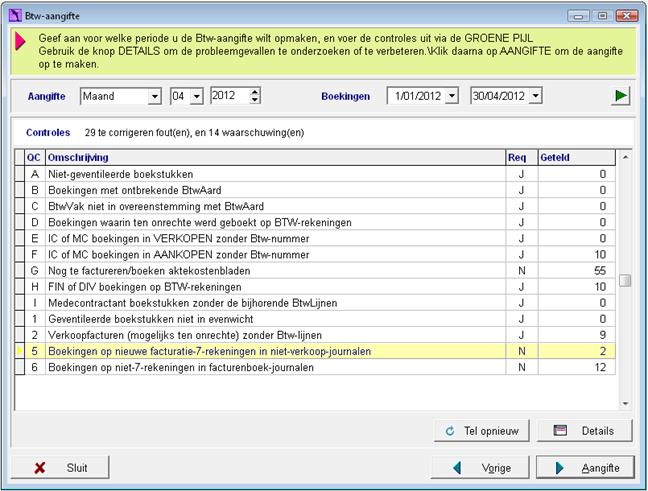Viewport: 648px width, 491px height.
Task: Decrease the year 2012 with the down spinner
Action: [x=255, y=100]
